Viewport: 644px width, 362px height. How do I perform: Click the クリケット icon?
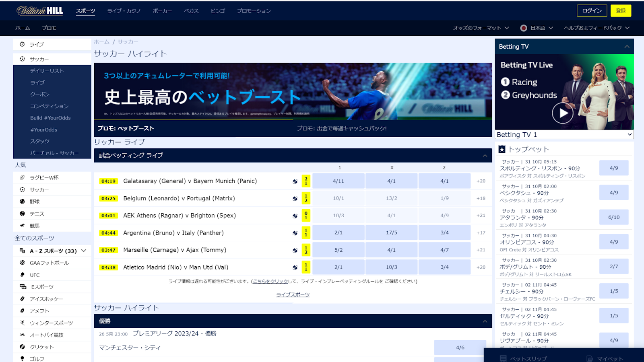(x=22, y=347)
